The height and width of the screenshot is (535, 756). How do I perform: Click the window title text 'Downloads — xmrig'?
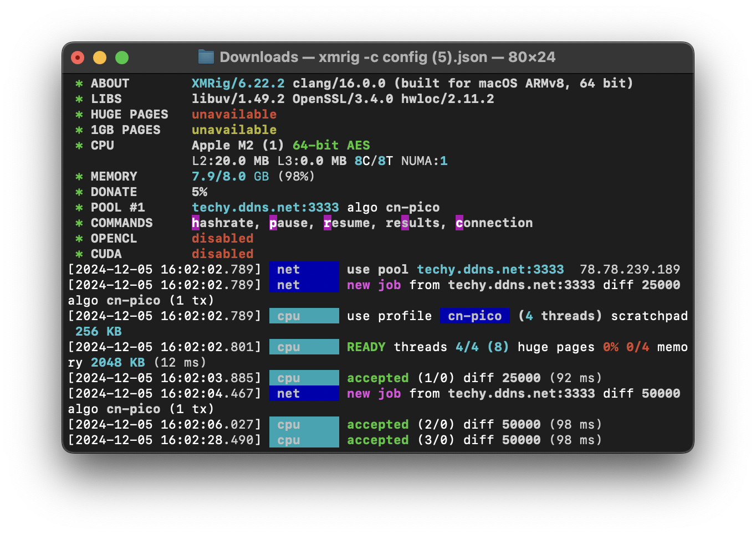290,57
